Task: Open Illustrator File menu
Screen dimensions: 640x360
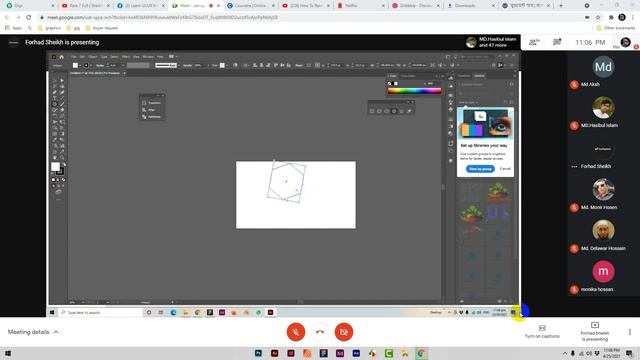Action: [73, 57]
